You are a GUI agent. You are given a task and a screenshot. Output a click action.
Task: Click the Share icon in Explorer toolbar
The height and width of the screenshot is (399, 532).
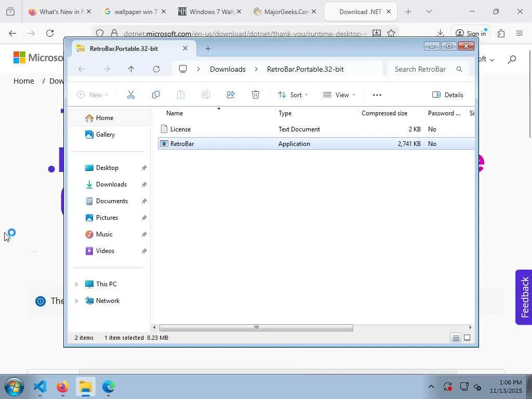(231, 95)
